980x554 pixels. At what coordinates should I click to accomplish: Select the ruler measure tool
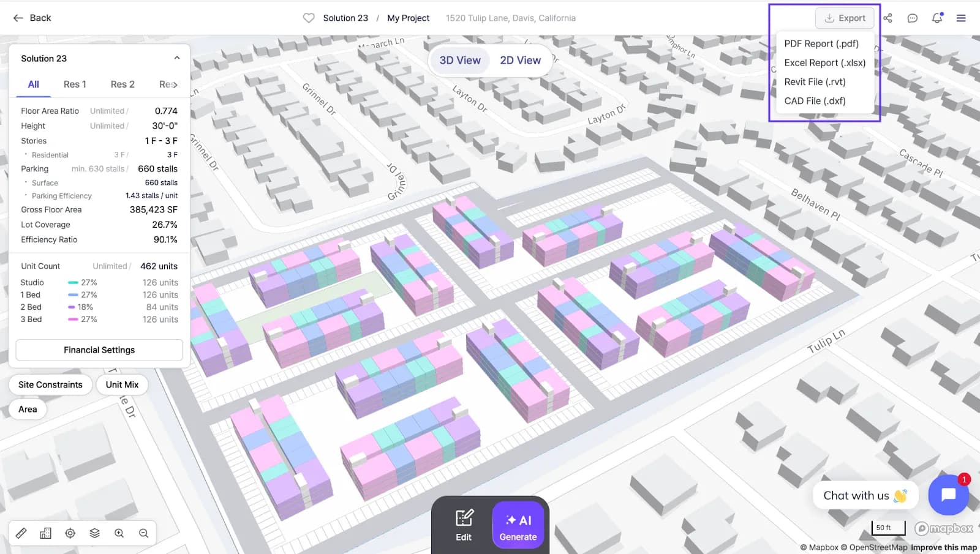pyautogui.click(x=21, y=533)
